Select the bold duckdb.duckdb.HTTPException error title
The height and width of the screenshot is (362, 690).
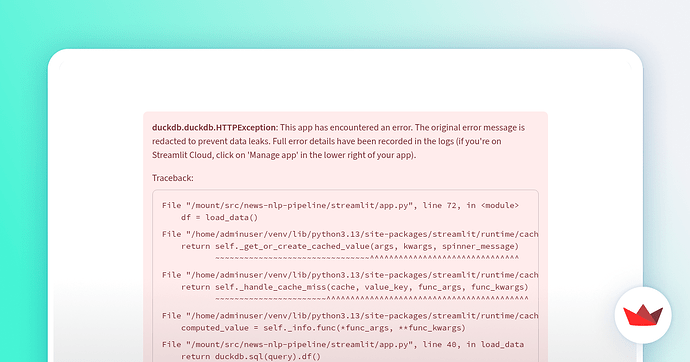[215, 128]
